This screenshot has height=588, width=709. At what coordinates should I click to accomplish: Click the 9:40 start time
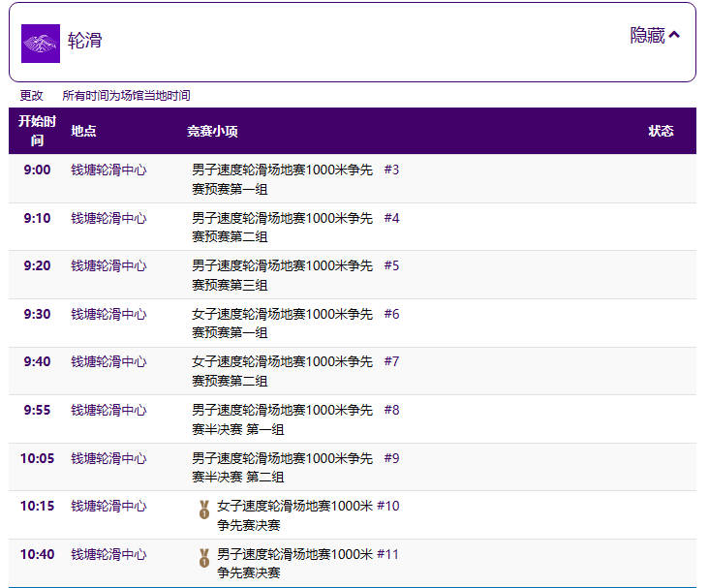tap(37, 362)
